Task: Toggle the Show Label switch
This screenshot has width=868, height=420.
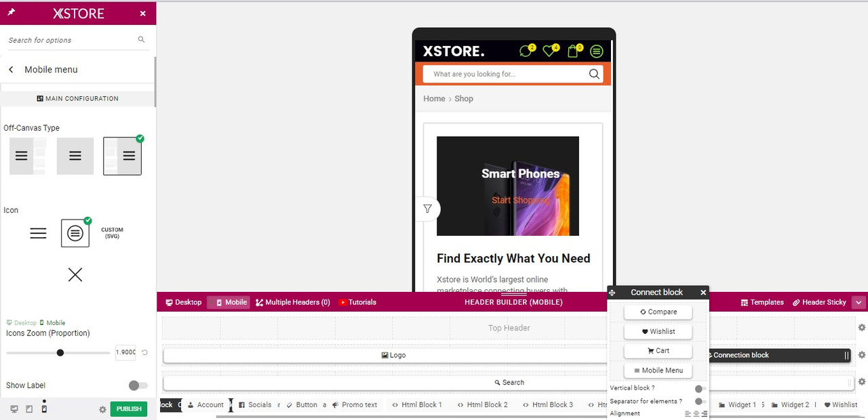Action: 138,385
